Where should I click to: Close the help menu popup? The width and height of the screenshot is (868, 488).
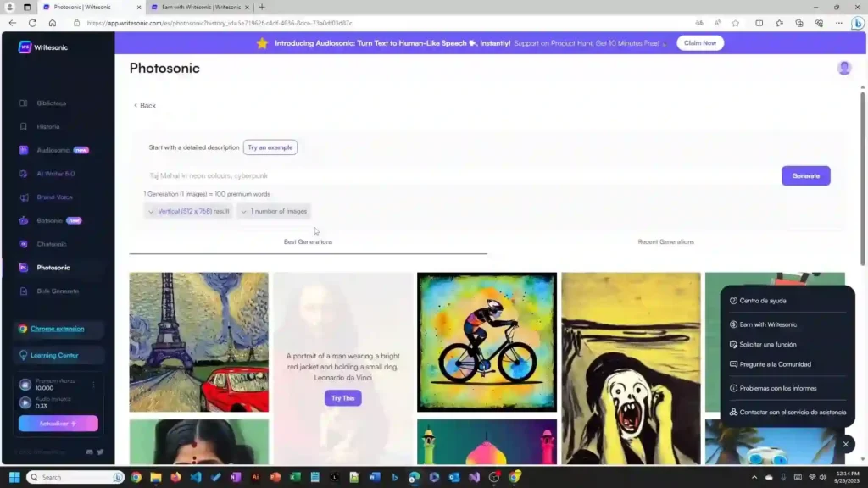[845, 444]
